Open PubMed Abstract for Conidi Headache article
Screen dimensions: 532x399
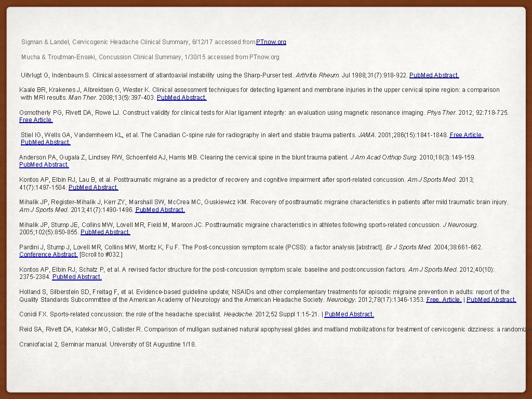coord(349,314)
